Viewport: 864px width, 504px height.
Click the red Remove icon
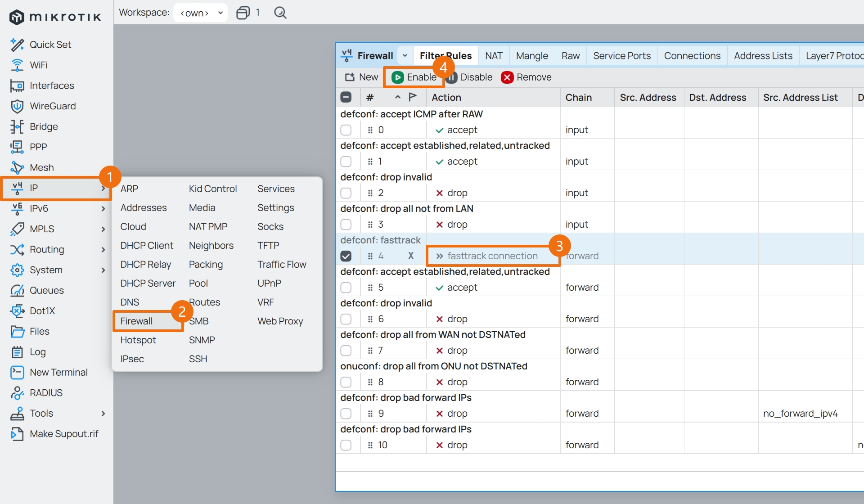[x=507, y=77]
